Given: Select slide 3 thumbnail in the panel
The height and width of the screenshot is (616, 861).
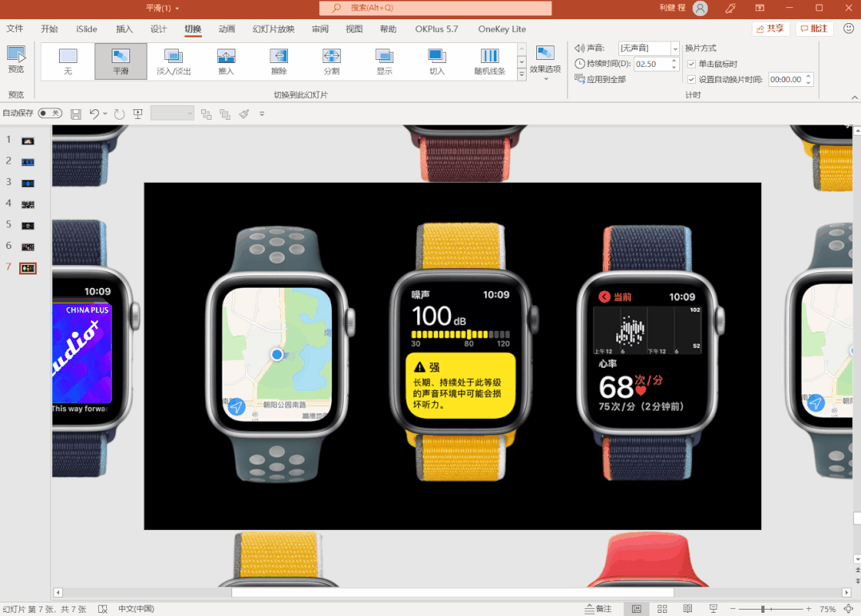Looking at the screenshot, I should pyautogui.click(x=28, y=184).
